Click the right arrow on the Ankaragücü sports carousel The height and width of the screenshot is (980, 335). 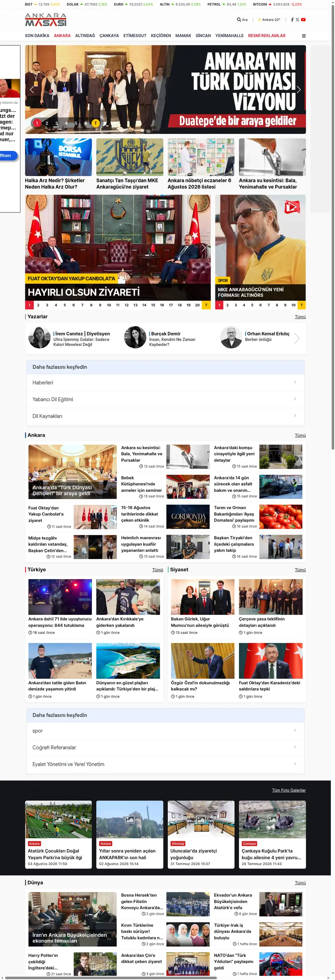299,248
